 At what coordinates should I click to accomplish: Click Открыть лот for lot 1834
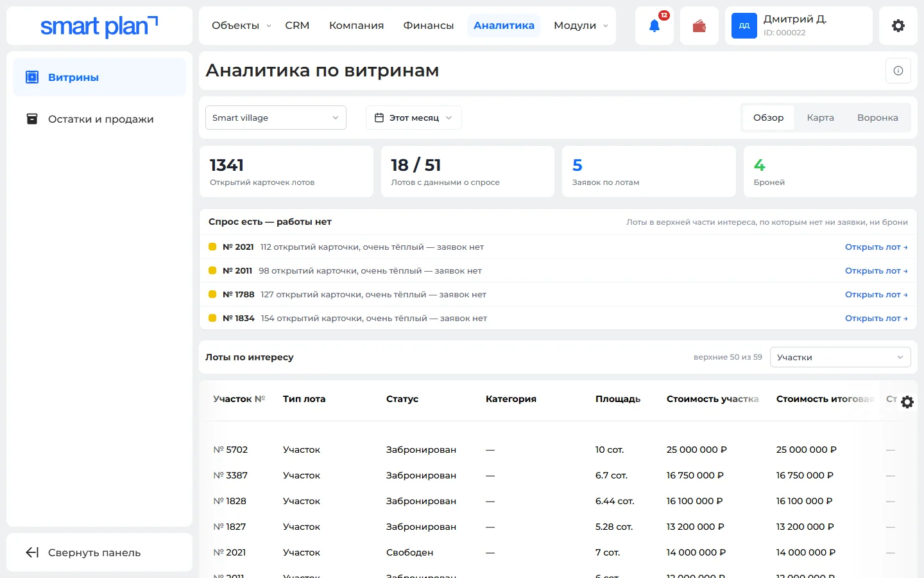(x=876, y=319)
